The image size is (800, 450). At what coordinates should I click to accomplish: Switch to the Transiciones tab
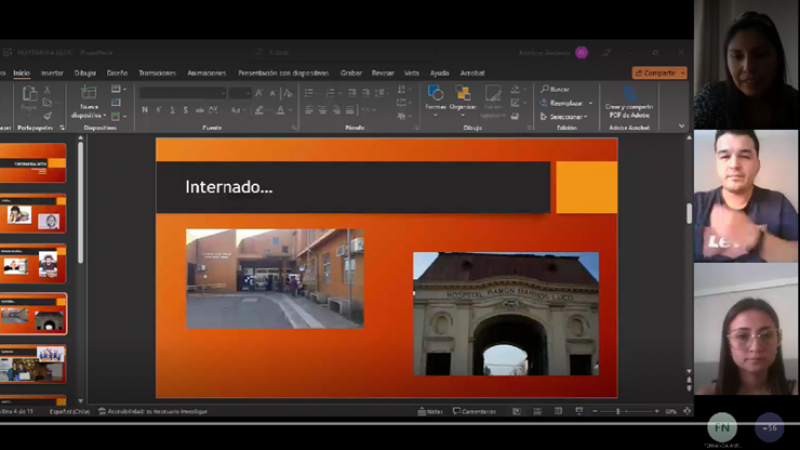[157, 73]
